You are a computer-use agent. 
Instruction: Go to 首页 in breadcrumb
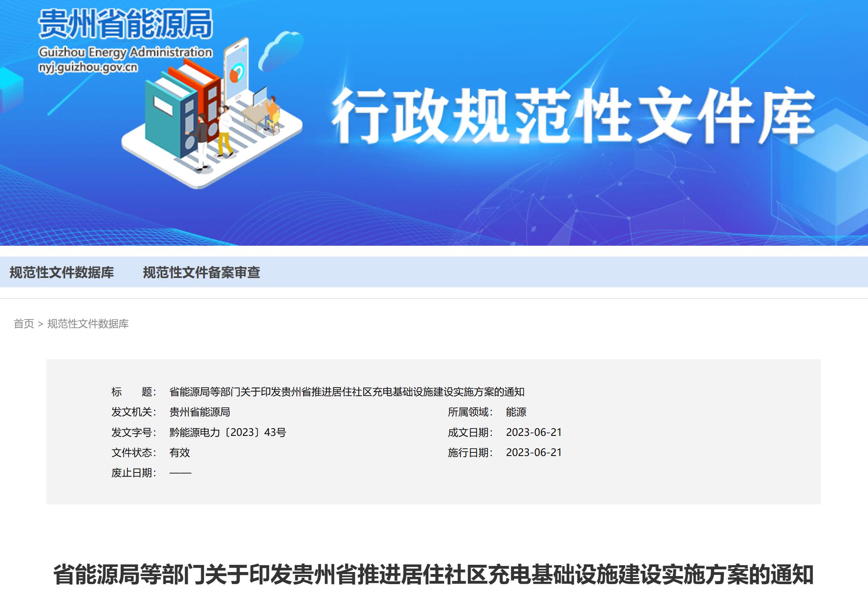[24, 324]
